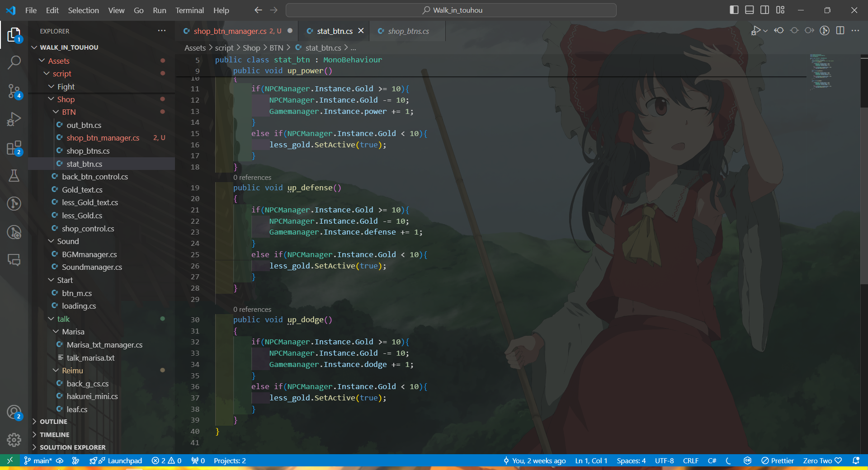Click the main* branch button in status bar
The image size is (868, 470).
(38, 461)
